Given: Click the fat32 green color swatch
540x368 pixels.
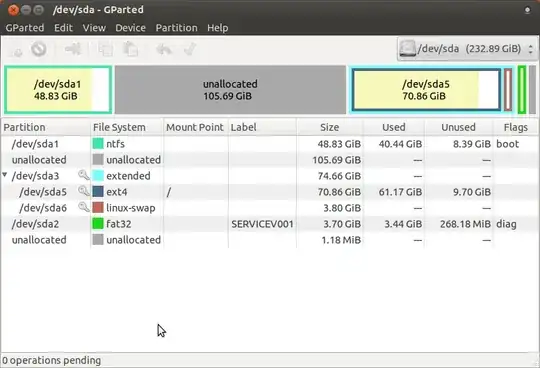Looking at the screenshot, I should coord(98,224).
